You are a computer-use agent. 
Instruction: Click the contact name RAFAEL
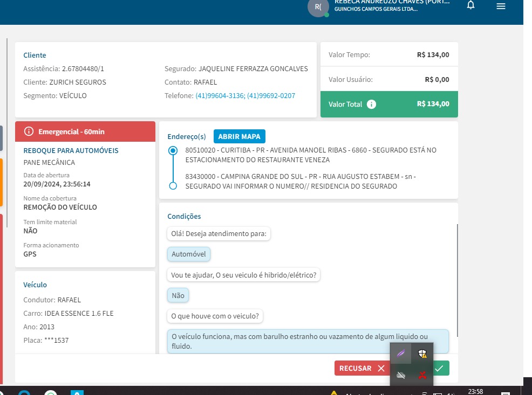pos(205,82)
